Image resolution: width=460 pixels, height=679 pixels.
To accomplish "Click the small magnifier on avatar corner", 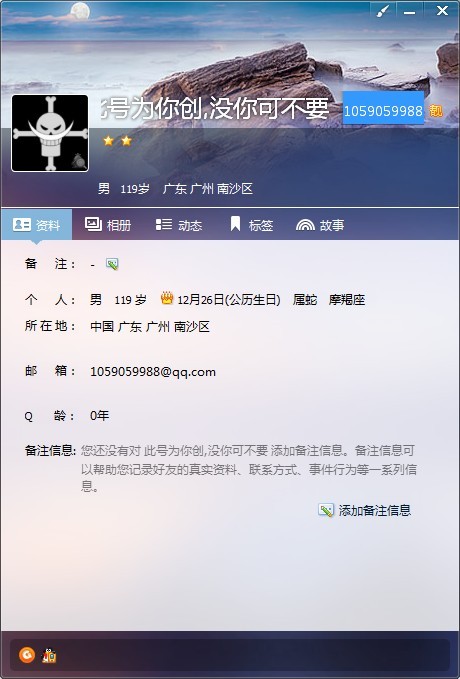I will 79,161.
